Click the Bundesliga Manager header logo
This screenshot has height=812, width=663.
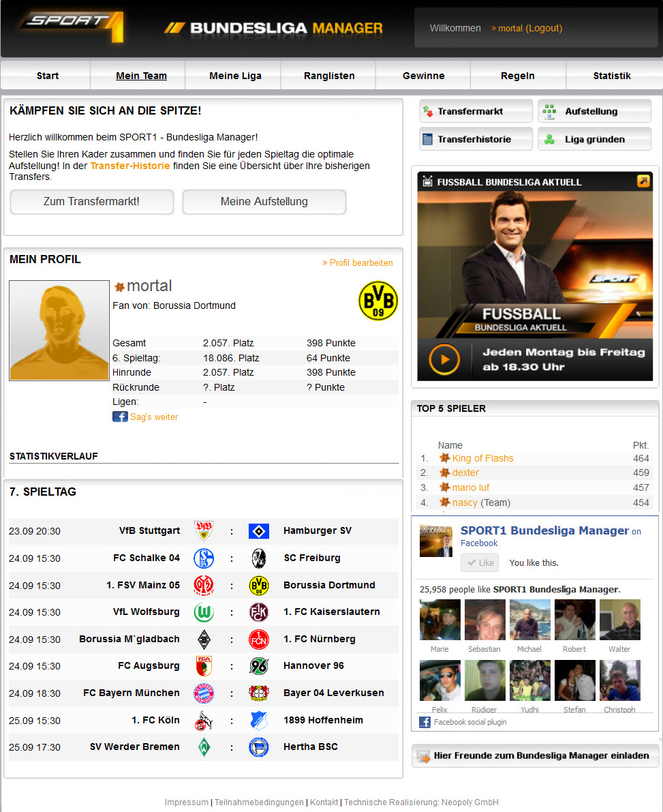pyautogui.click(x=274, y=28)
